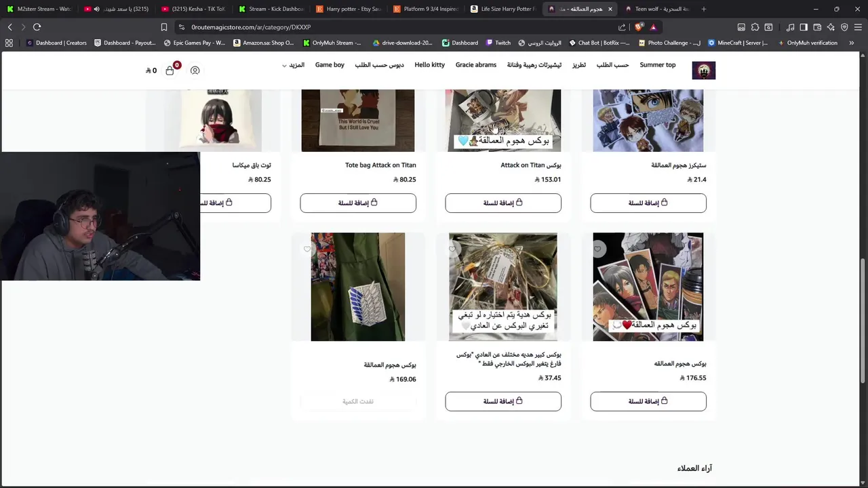Screen dimensions: 868x488
Task: Open the دبوس حسب الطلب category
Action: tap(379, 65)
